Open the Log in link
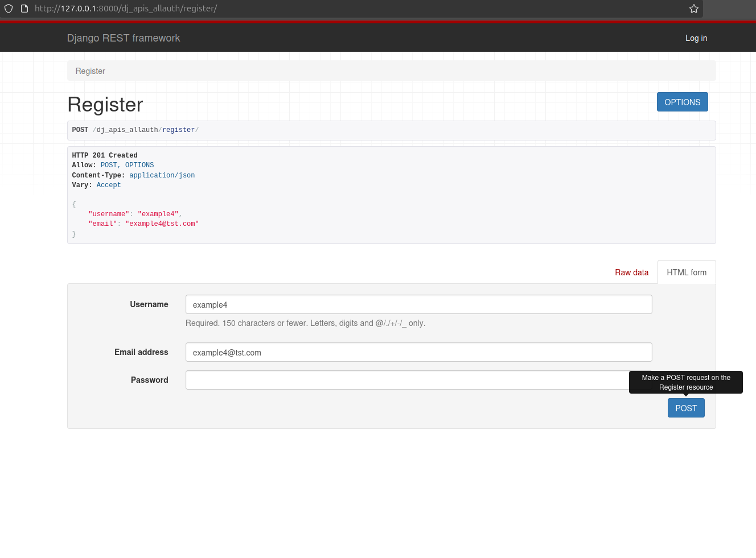The height and width of the screenshot is (558, 756). [696, 38]
